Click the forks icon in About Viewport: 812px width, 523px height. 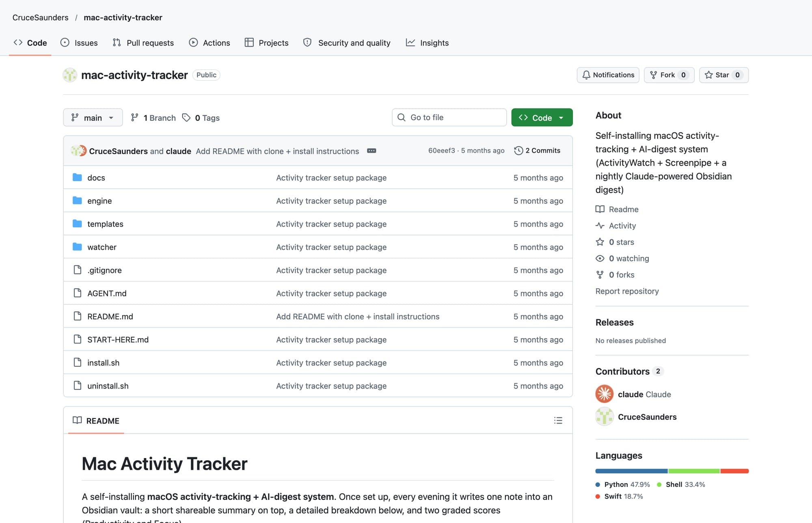pyautogui.click(x=600, y=274)
